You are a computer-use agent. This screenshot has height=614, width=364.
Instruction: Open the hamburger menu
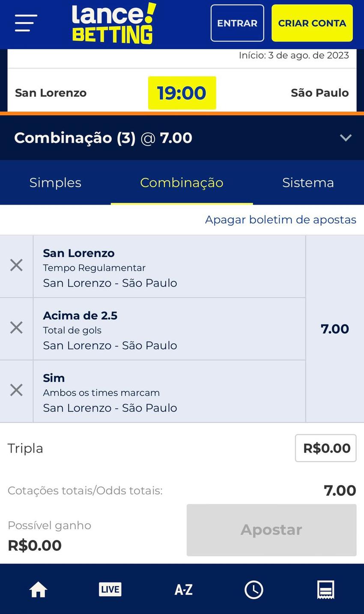tap(26, 23)
